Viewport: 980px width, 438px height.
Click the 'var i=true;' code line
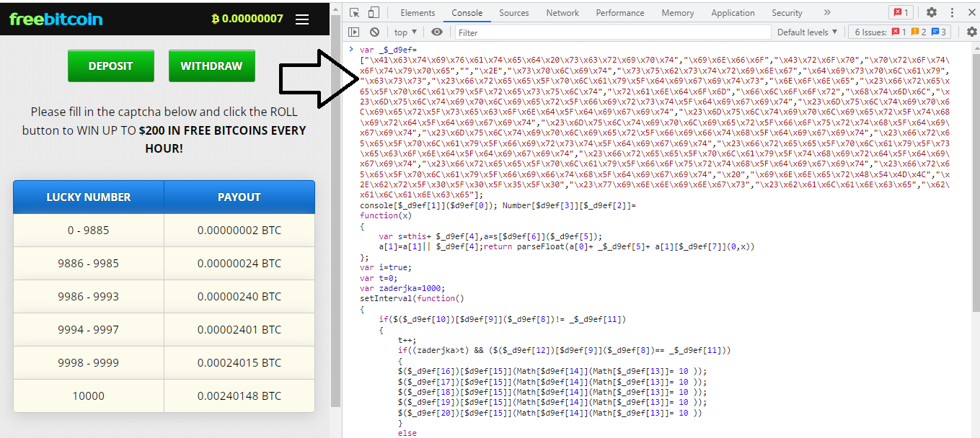386,267
